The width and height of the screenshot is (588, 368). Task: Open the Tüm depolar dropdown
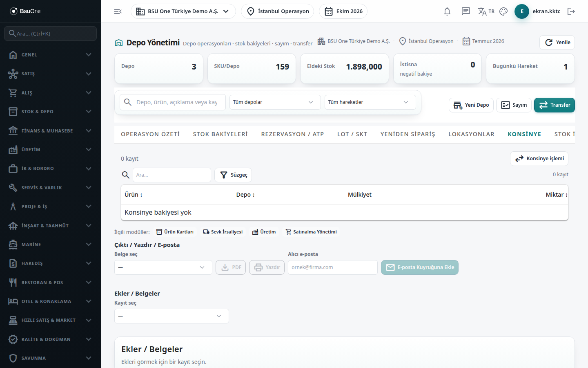275,102
